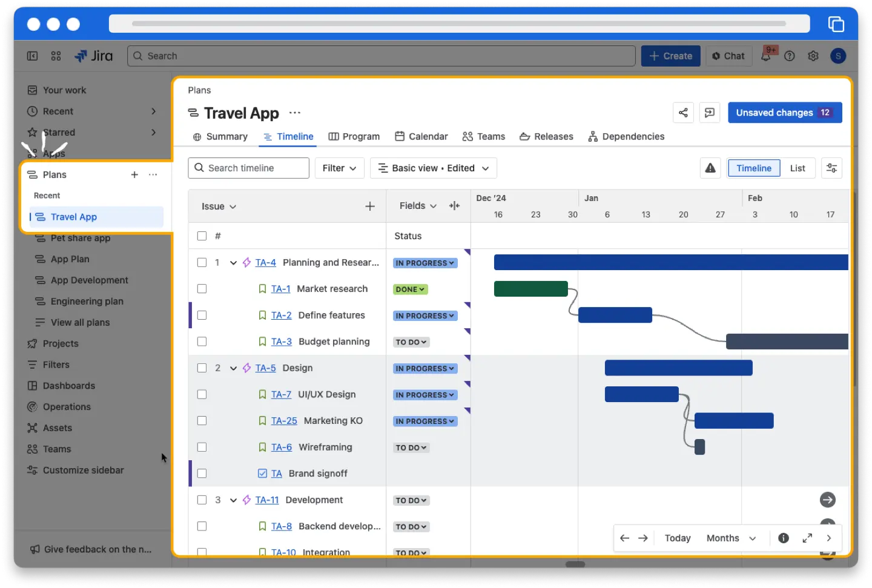This screenshot has height=588, width=872.
Task: Collapse the TA-4 Planning epic chevron
Action: click(x=233, y=263)
